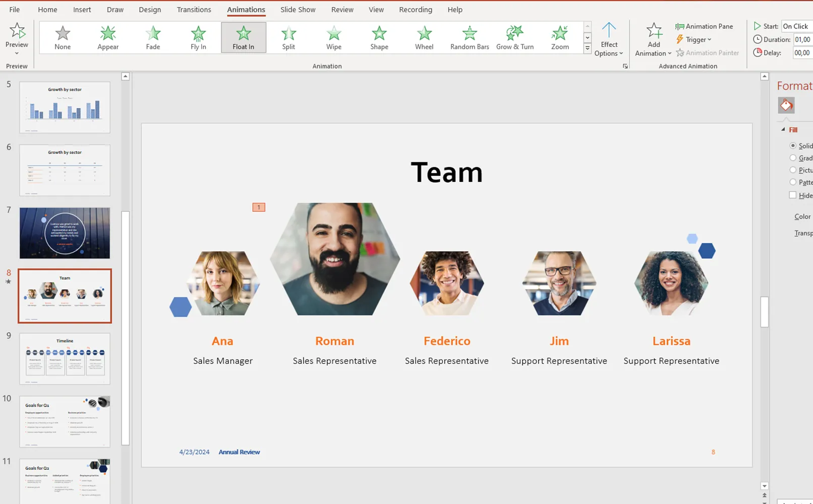Screen dimensions: 813x504
Task: Apply the Fade animation effect
Action: [153, 38]
